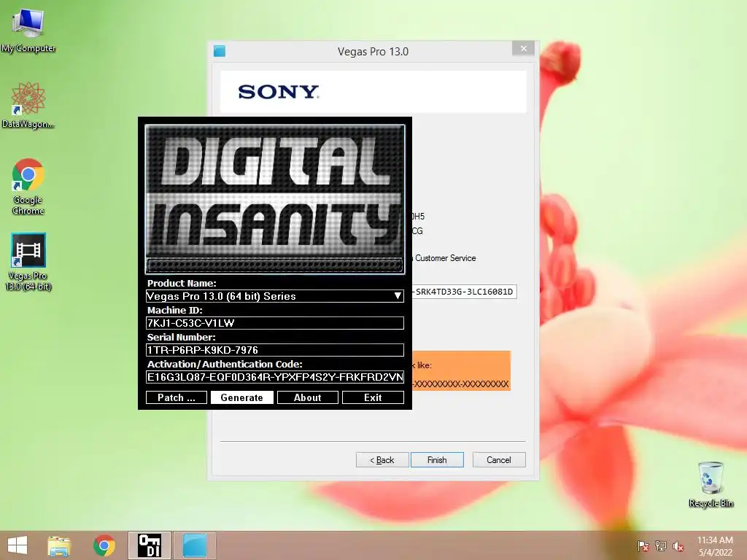Switch to Digital Insanity taskbar item
Viewport: 747px width, 560px height.
(149, 545)
